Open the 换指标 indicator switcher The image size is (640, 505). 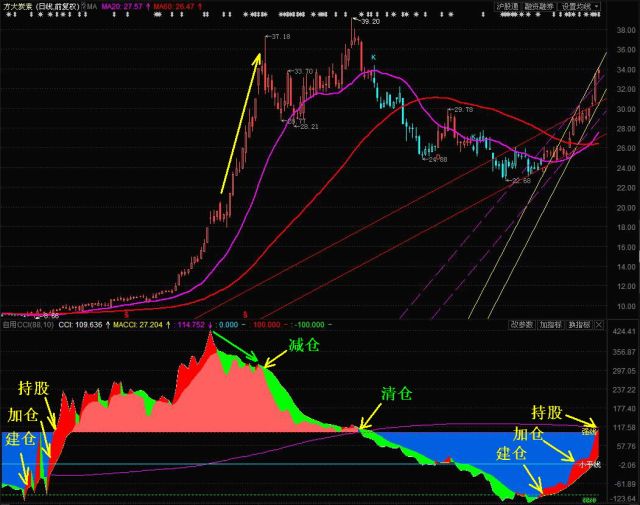580,324
